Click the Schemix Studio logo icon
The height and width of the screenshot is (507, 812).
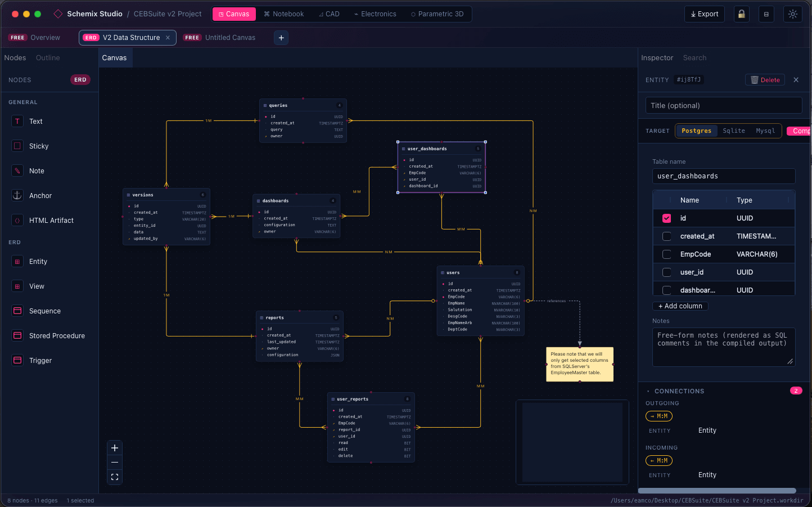click(58, 14)
